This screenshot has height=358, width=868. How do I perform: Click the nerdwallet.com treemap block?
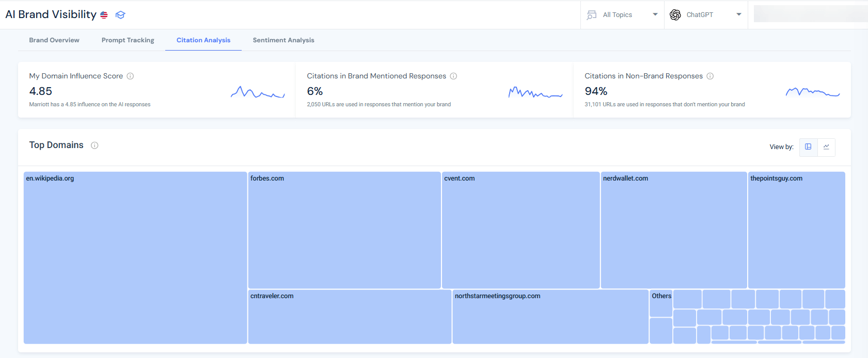(674, 230)
